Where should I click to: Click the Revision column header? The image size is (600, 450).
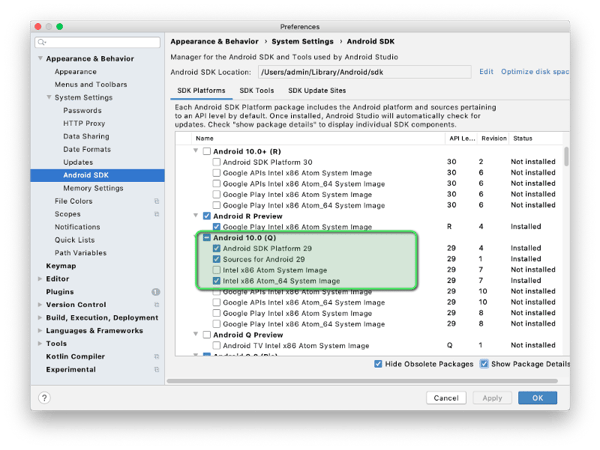click(x=494, y=139)
